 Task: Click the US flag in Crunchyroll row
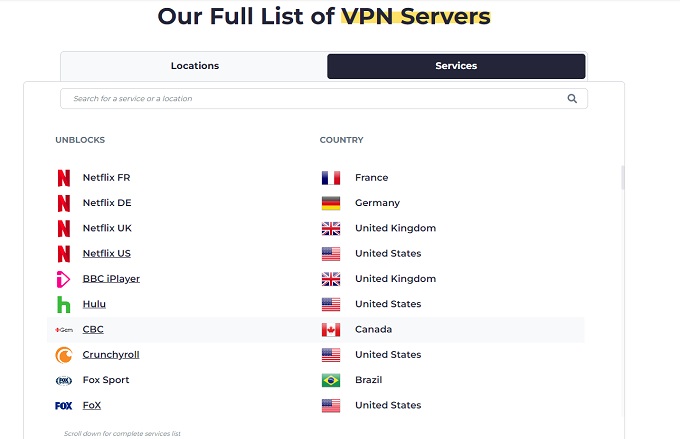coord(331,355)
